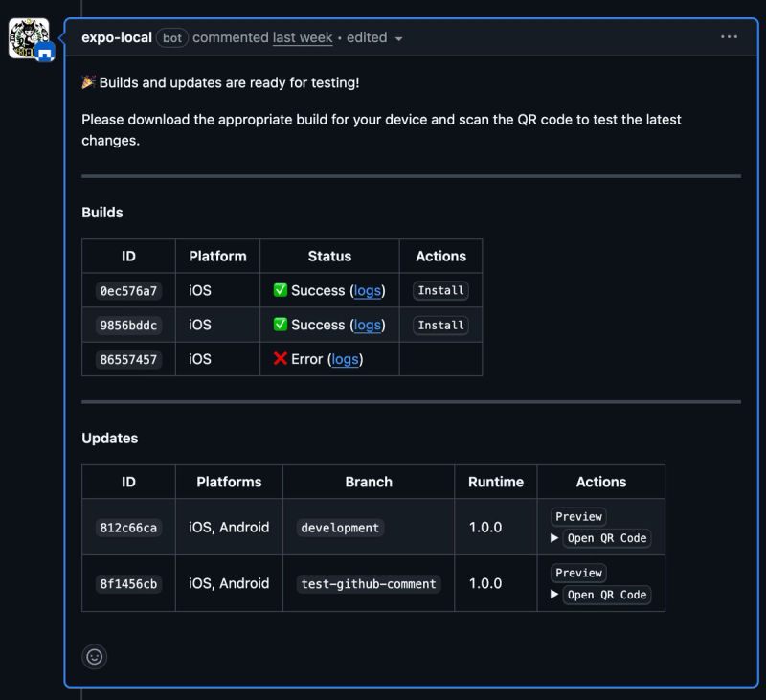Add a reaction with the smiley icon
Viewport: 766px width, 700px height.
click(x=94, y=657)
